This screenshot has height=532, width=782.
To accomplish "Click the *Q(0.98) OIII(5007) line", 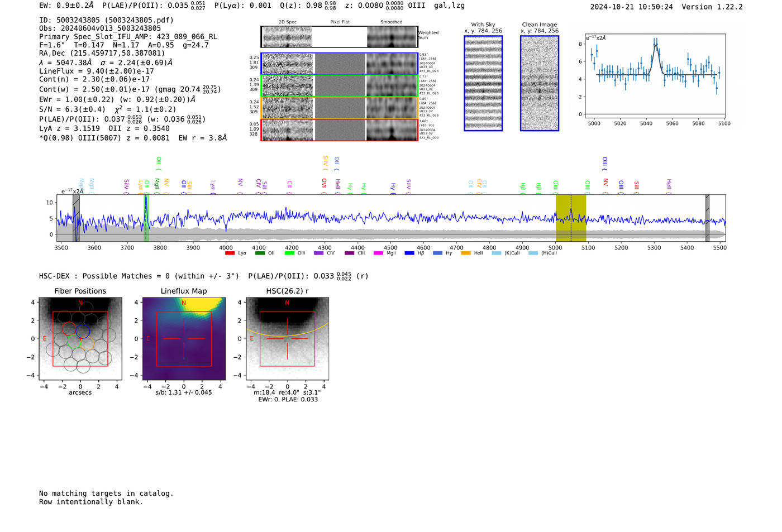I will [x=133, y=138].
